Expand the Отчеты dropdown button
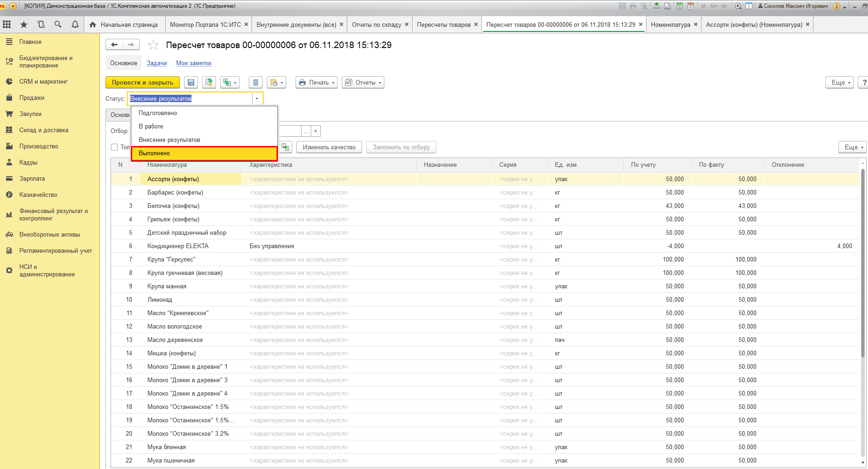 [363, 83]
